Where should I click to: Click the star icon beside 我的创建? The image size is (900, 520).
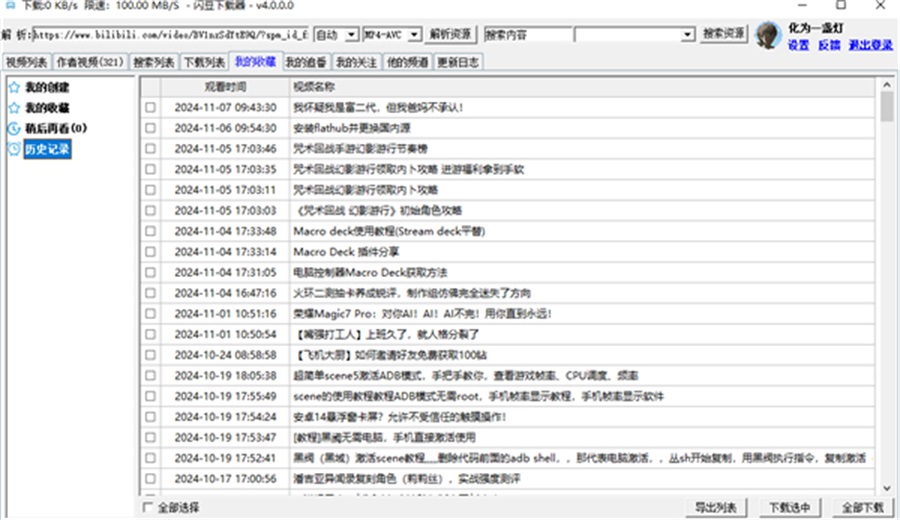(x=14, y=87)
